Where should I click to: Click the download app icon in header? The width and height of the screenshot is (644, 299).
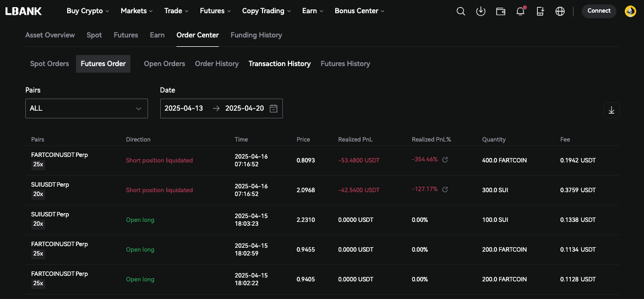tap(481, 11)
